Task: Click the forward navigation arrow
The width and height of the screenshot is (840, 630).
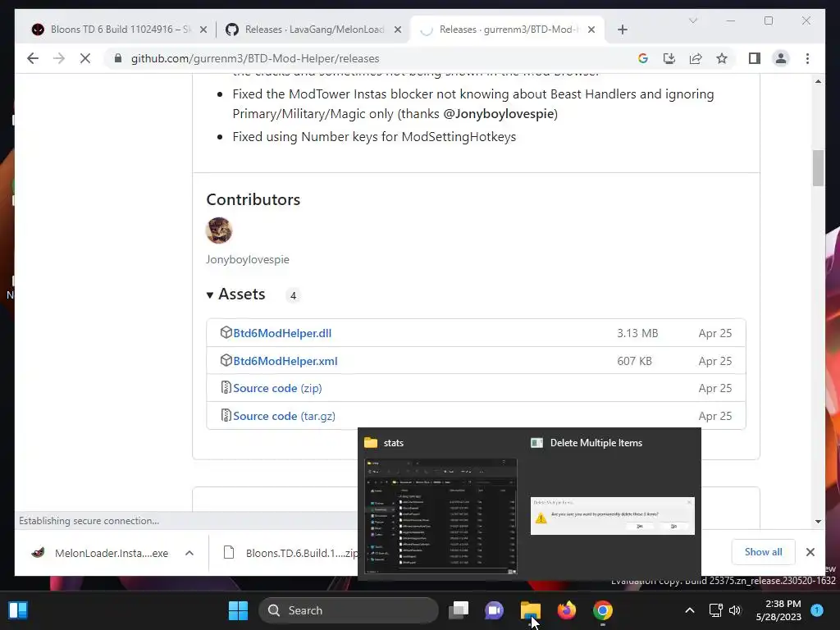Action: (x=59, y=58)
